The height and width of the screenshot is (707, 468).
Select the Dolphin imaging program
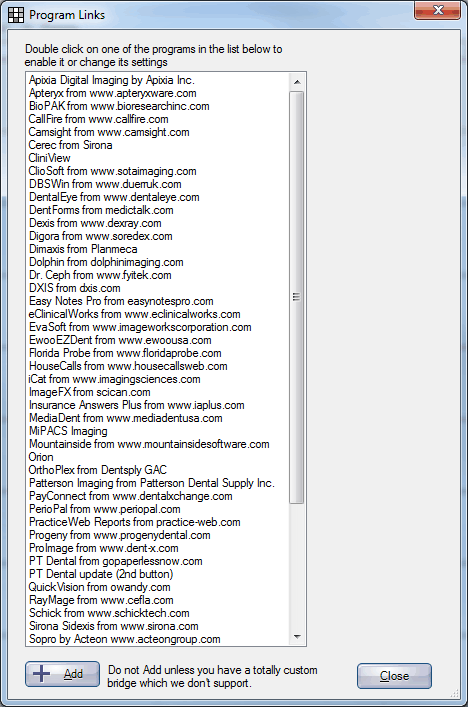(x=106, y=262)
